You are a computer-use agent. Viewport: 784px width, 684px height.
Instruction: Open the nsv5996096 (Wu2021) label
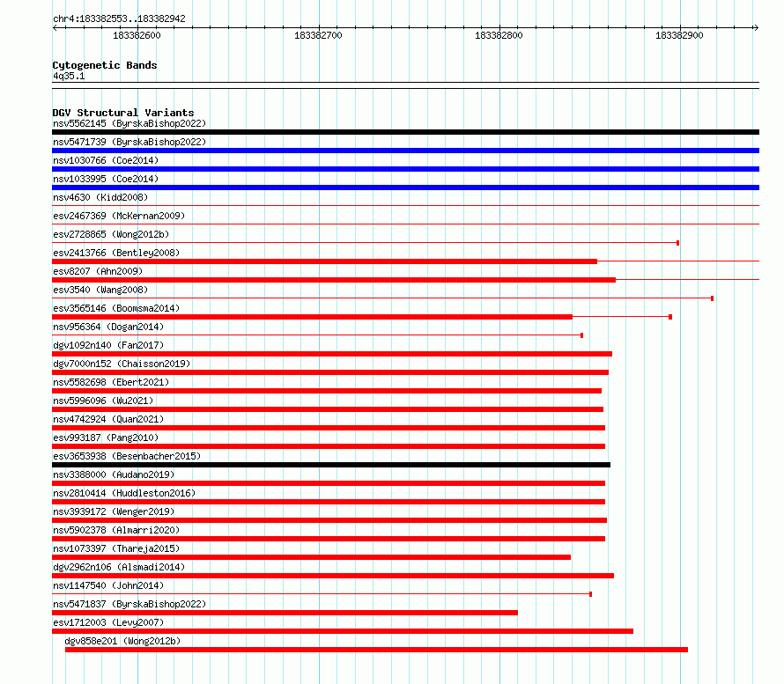[x=103, y=401]
